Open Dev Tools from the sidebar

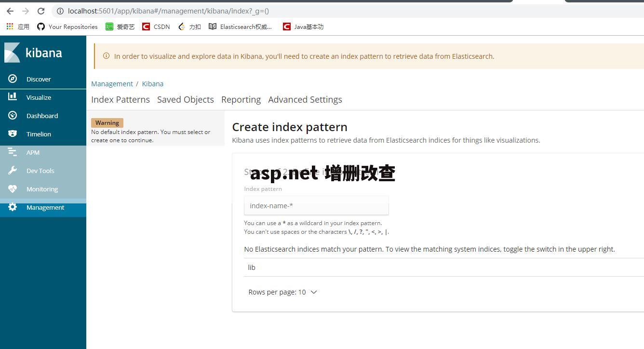(43, 171)
